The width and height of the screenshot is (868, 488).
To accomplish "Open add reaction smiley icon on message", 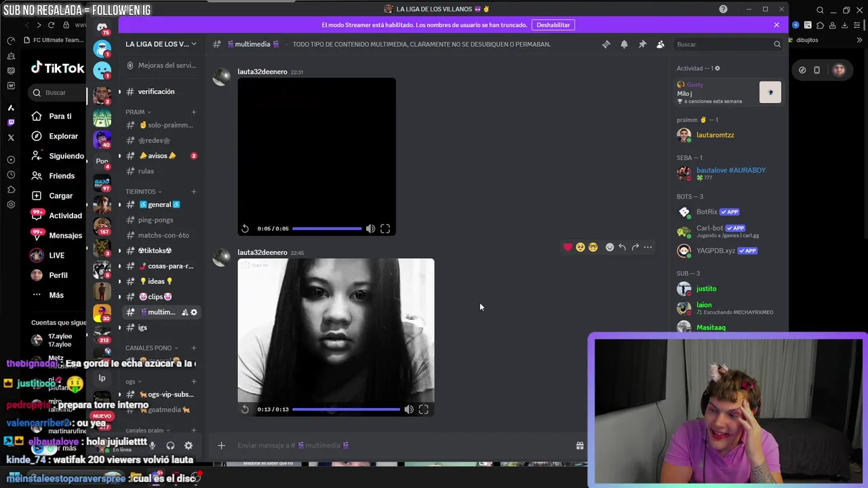I will pyautogui.click(x=610, y=247).
